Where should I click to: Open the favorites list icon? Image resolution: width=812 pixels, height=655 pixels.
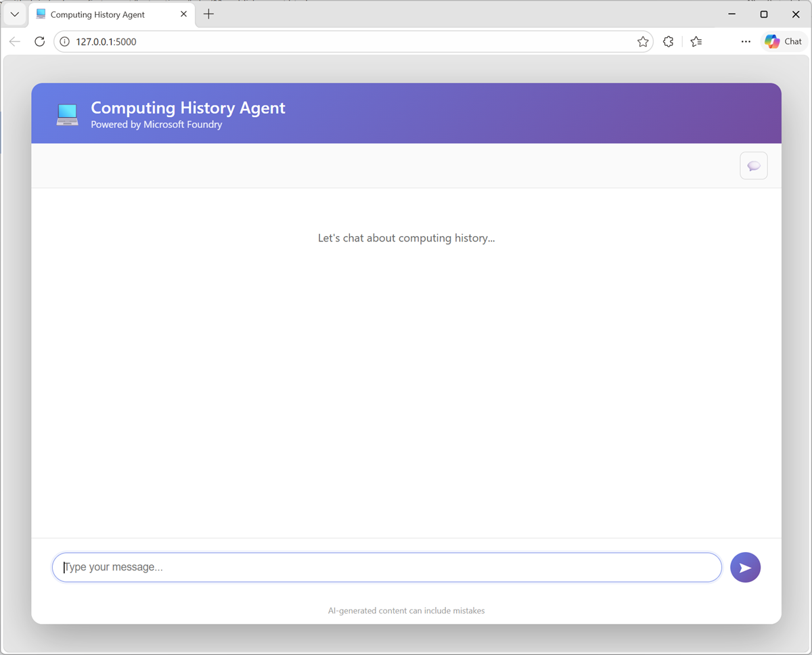[696, 41]
